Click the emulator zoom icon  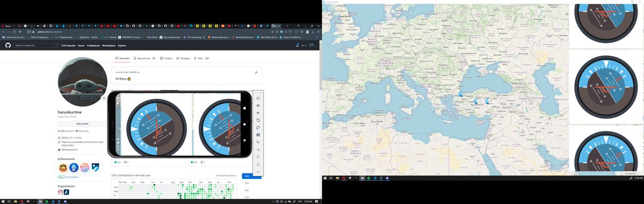pos(258,142)
